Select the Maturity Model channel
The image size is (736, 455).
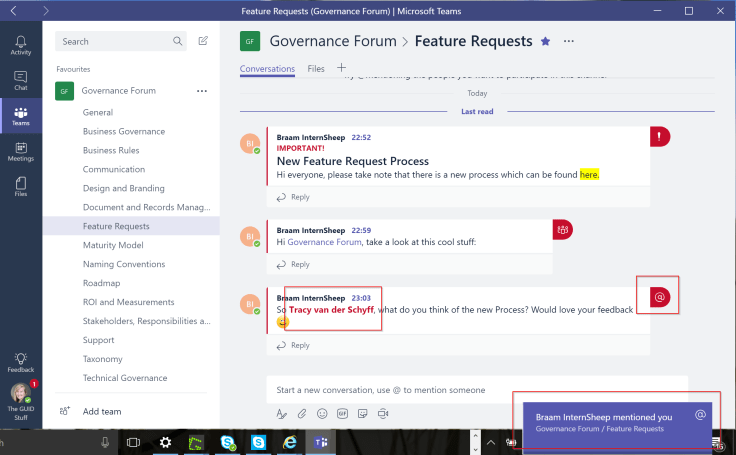click(x=113, y=245)
